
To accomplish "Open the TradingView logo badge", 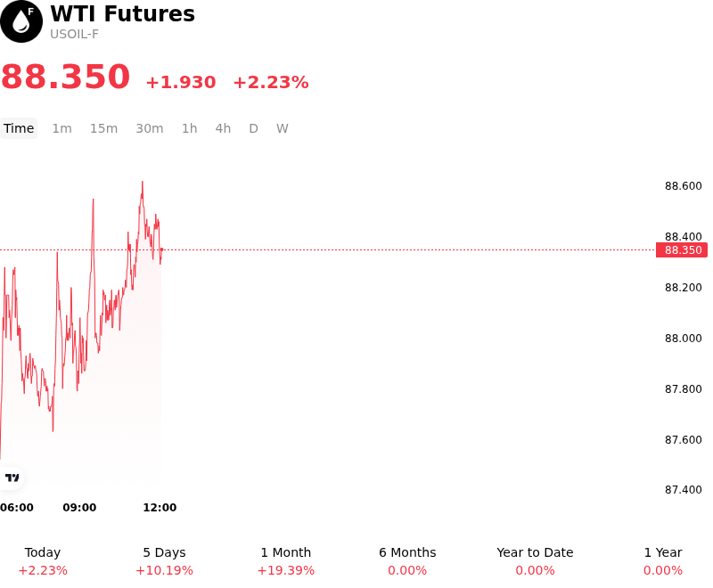I will click(12, 478).
